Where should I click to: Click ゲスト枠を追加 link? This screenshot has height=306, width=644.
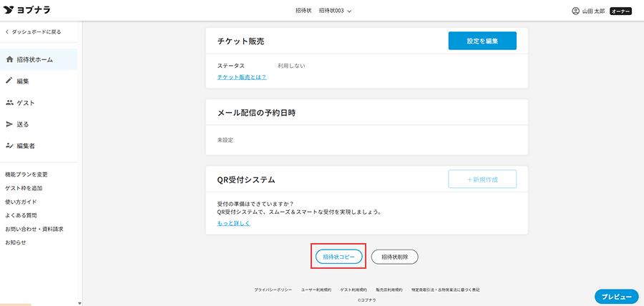[x=24, y=188]
